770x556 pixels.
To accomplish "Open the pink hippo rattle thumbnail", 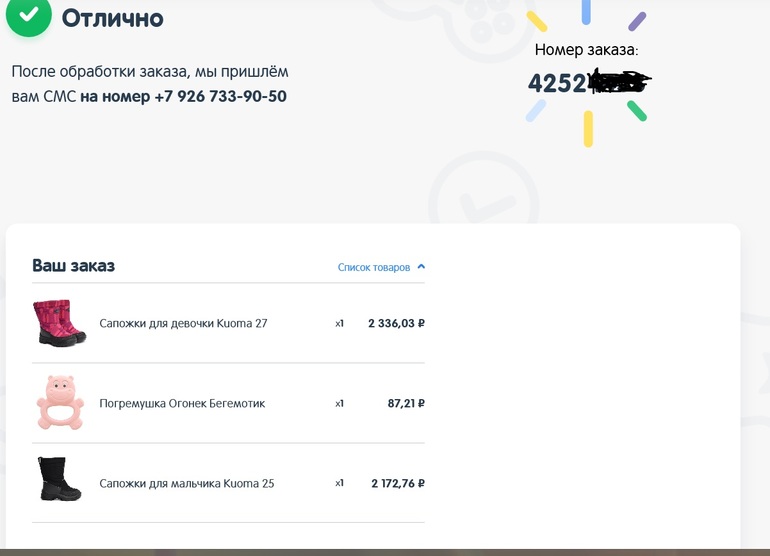I will point(59,403).
